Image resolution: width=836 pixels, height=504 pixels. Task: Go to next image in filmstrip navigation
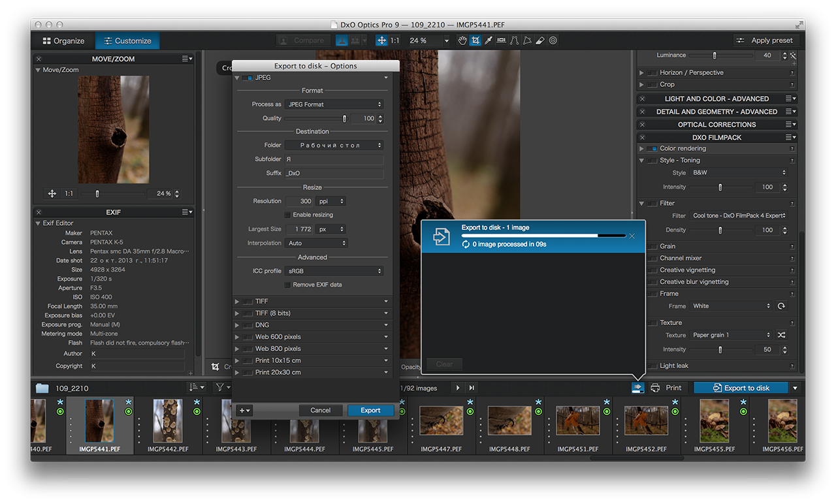(x=458, y=388)
